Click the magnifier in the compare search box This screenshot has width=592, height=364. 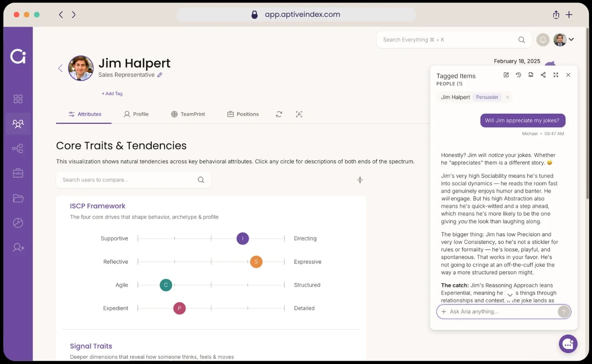click(201, 180)
